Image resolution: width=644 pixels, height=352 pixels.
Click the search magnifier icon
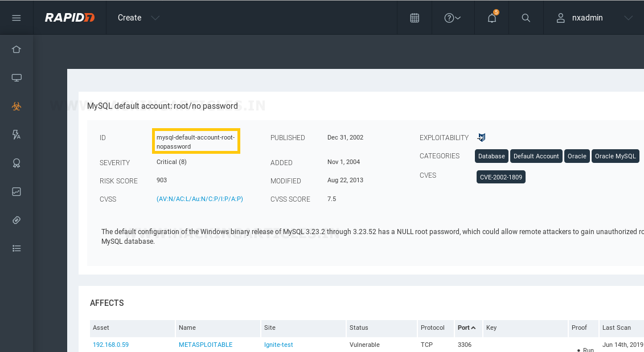(x=526, y=18)
